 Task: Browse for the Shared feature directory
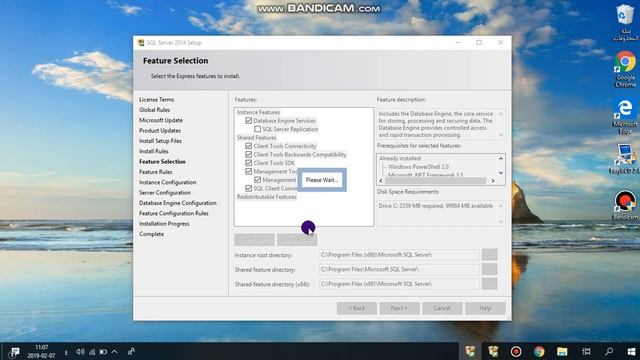click(x=489, y=269)
